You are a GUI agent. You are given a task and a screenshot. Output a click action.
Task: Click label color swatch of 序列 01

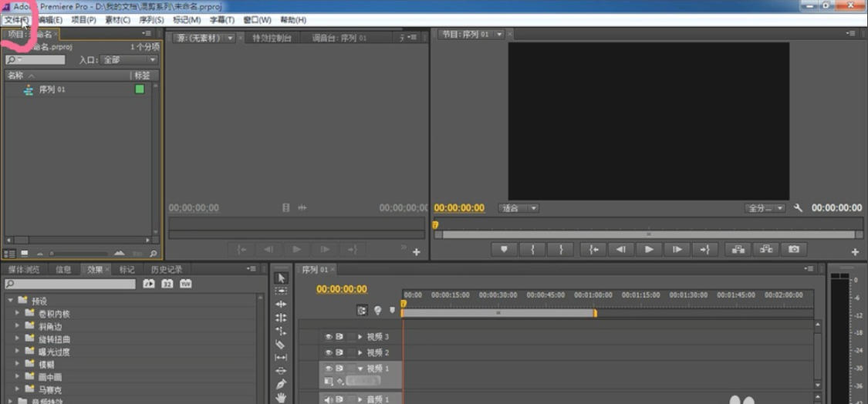click(x=140, y=89)
